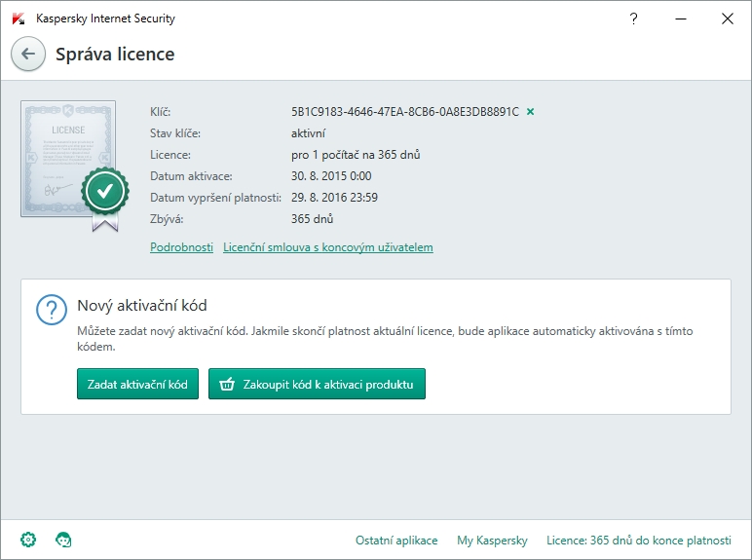The width and height of the screenshot is (752, 560).
Task: Click the license key code text
Action: coord(404,112)
